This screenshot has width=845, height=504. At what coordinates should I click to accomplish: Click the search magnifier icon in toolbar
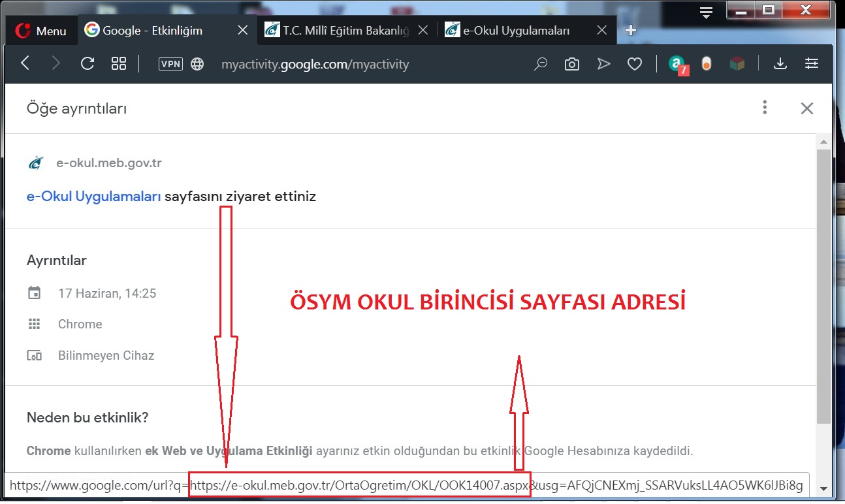(541, 64)
